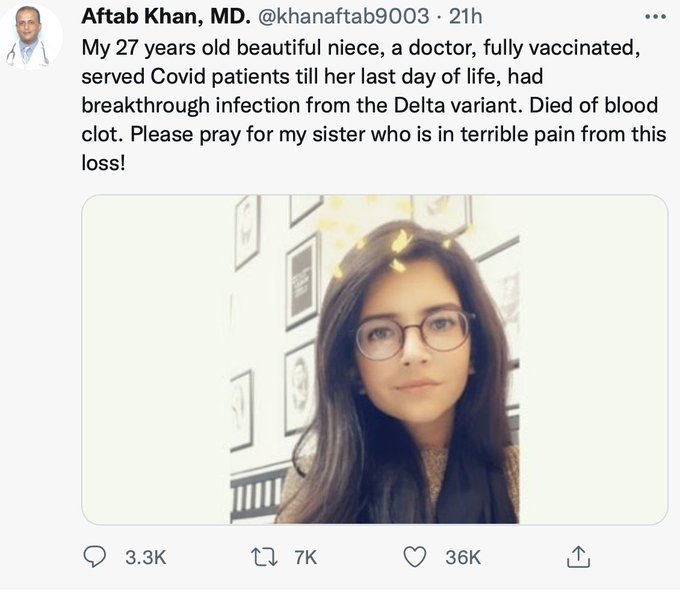Select the 36K likes count
The image size is (680, 599).
463,558
